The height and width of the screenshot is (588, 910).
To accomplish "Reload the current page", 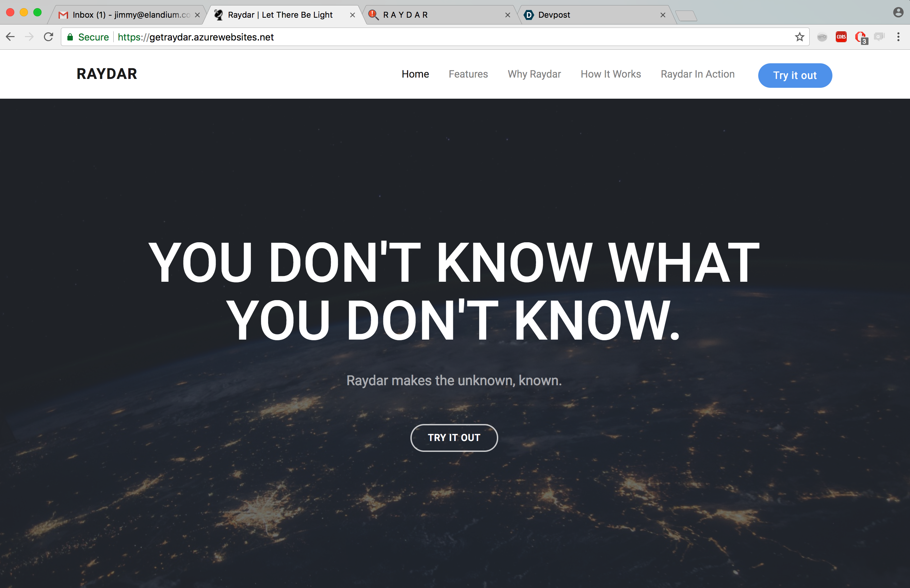I will coord(49,37).
